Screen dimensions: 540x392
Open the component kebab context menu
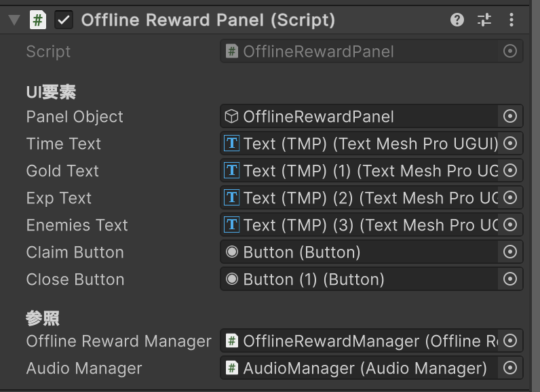click(511, 20)
